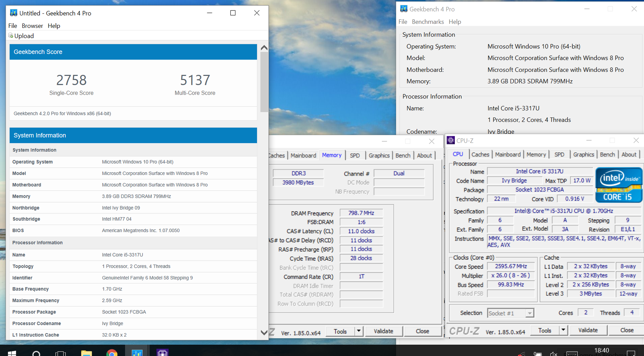Click the Close button in the CPU-Z processor window
The height and width of the screenshot is (356, 644).
[x=627, y=330]
